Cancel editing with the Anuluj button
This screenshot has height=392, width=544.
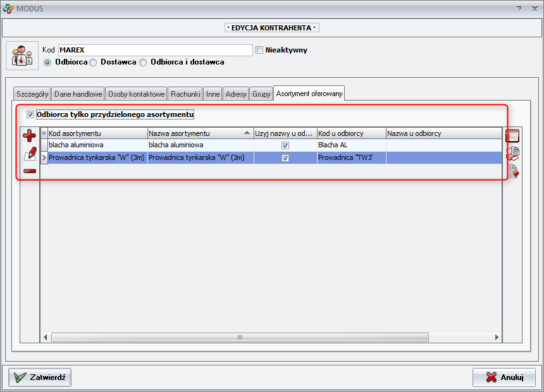tap(504, 377)
